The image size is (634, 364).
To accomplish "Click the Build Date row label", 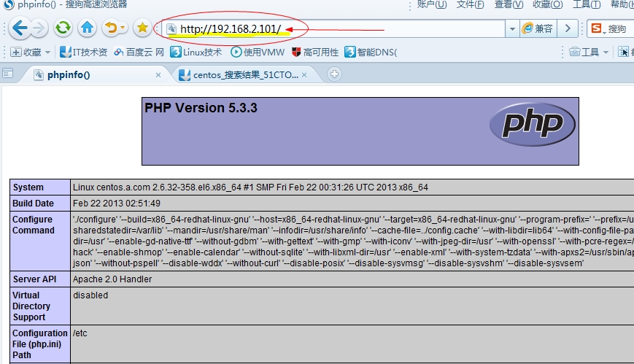I will (x=33, y=204).
